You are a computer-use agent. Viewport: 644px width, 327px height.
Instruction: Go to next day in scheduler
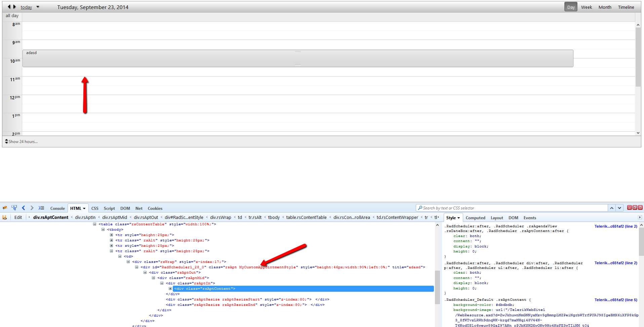[x=14, y=7]
